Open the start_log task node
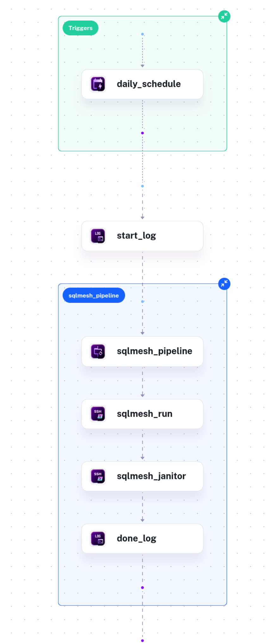This screenshot has width=276, height=644. pos(142,236)
